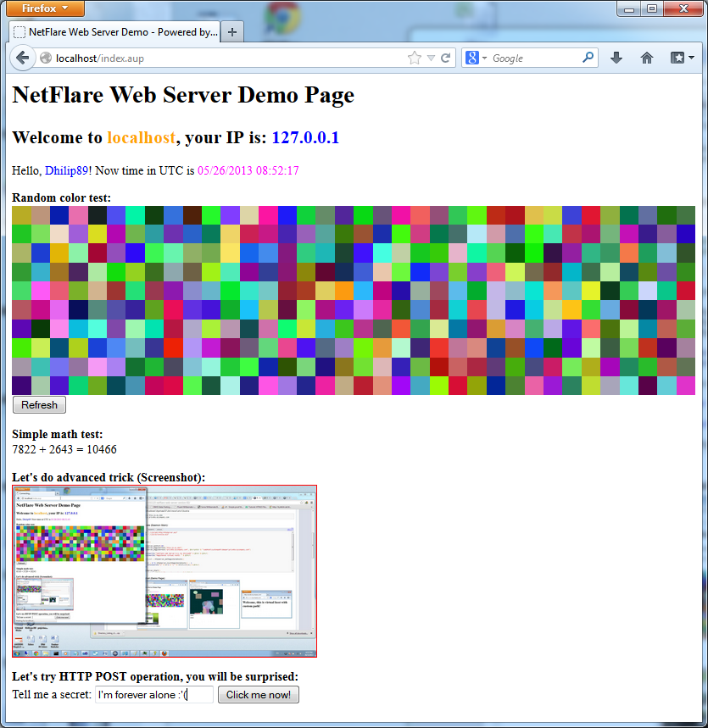Click the blue username 'Dhilip89'
Screen dimensions: 708x728
pyautogui.click(x=66, y=170)
